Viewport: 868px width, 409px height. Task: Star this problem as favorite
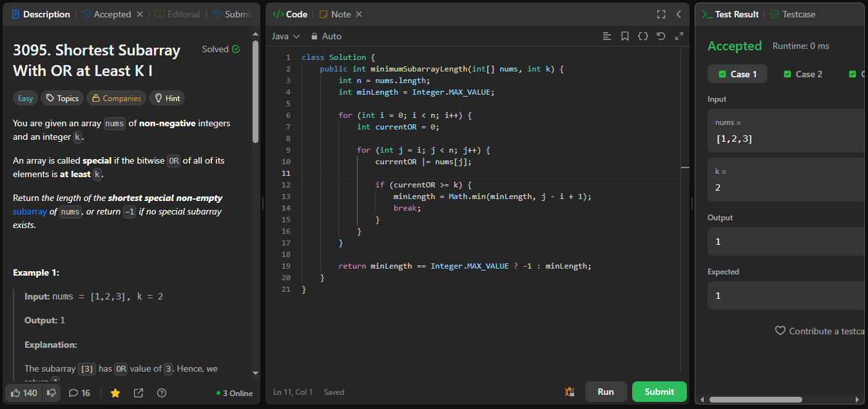[x=115, y=393]
